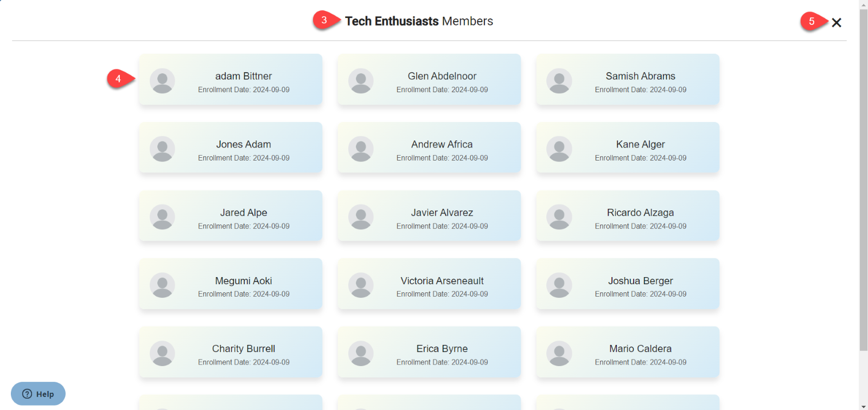Select Joshua Berger member name
The image size is (868, 410).
(x=640, y=281)
